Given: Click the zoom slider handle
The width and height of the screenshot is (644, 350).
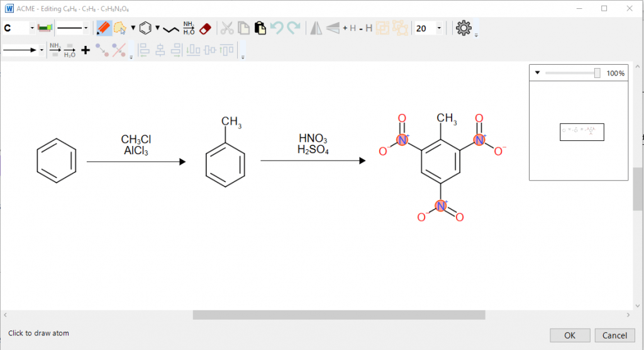Looking at the screenshot, I should coord(597,73).
